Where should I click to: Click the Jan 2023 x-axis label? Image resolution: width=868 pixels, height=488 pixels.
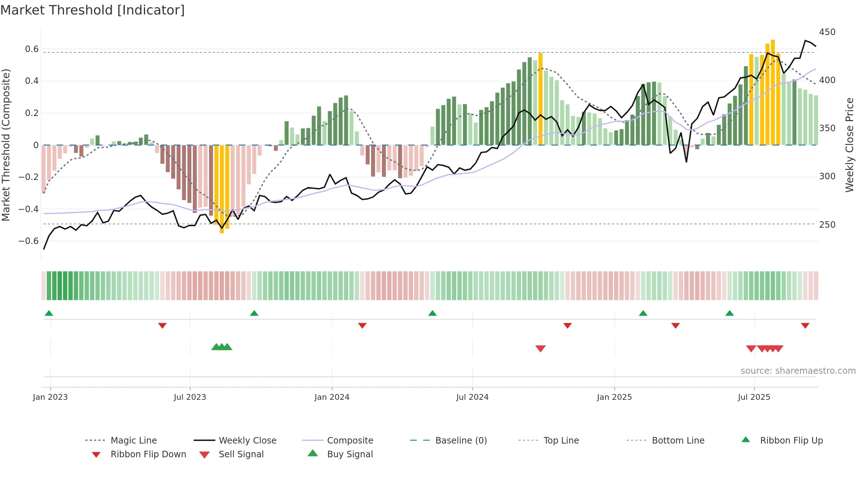(x=50, y=397)
